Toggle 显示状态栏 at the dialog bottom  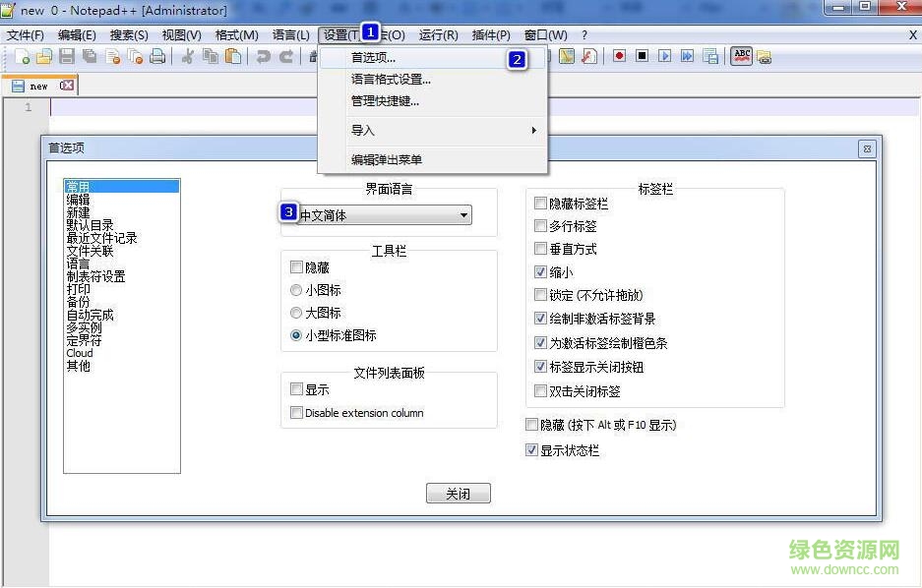pos(531,450)
